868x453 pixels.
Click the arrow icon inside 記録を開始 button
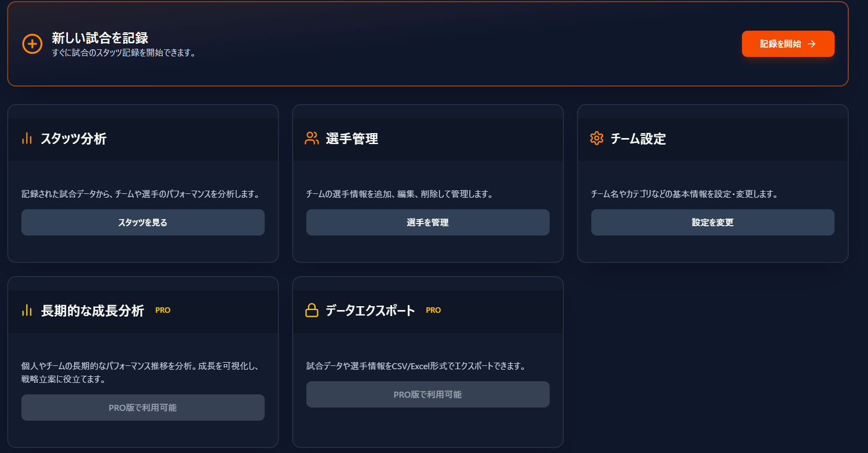point(812,44)
